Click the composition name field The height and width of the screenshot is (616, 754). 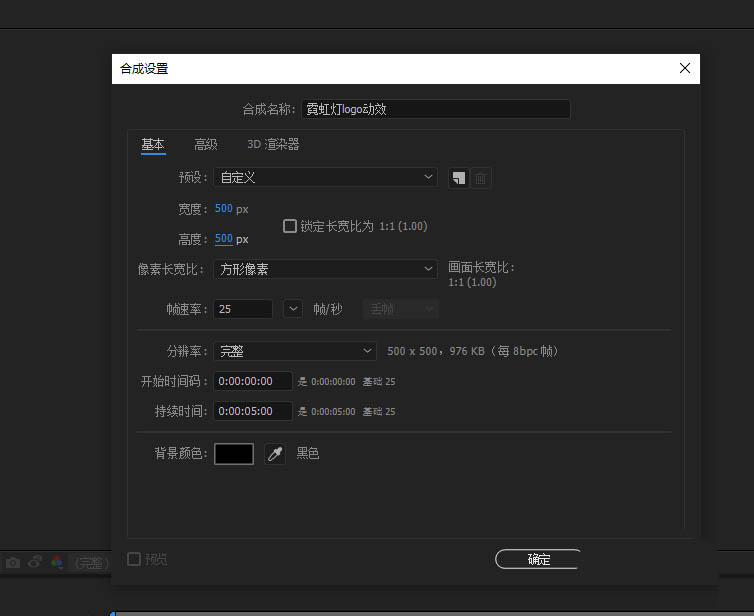(x=436, y=109)
